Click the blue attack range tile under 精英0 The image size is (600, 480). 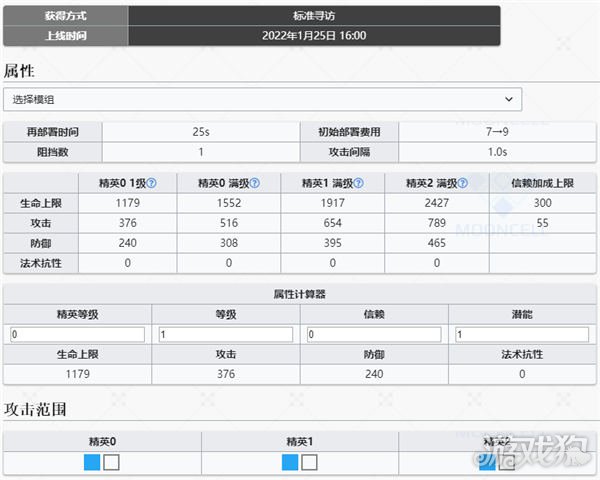point(92,462)
